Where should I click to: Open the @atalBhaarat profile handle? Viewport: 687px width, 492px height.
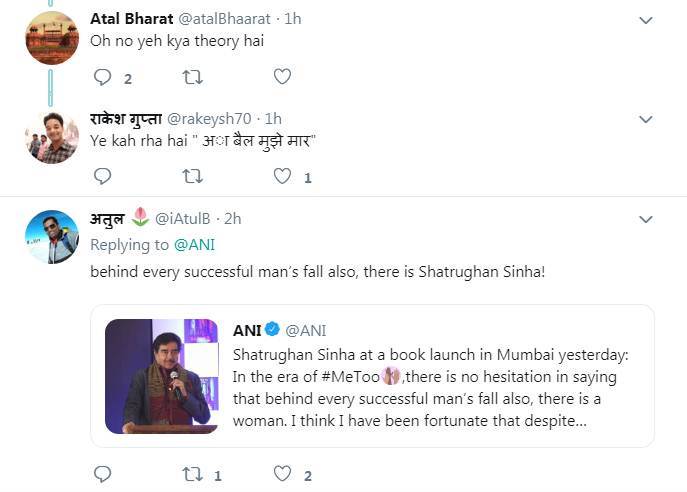pyautogui.click(x=236, y=19)
